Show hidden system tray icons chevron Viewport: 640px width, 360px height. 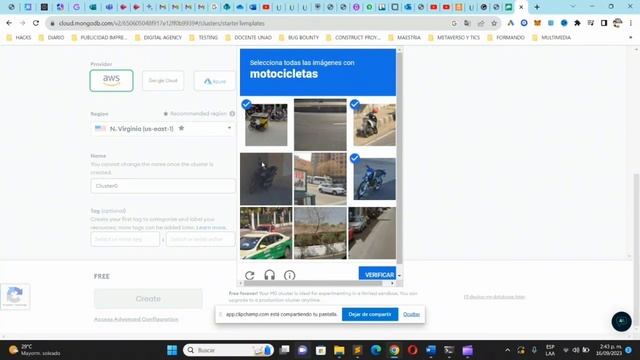click(x=507, y=350)
